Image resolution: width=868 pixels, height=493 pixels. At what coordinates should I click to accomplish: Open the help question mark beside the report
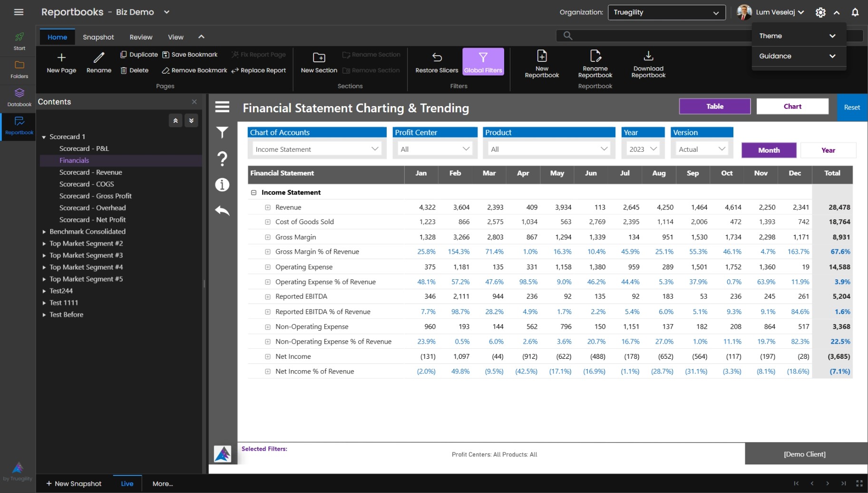222,158
